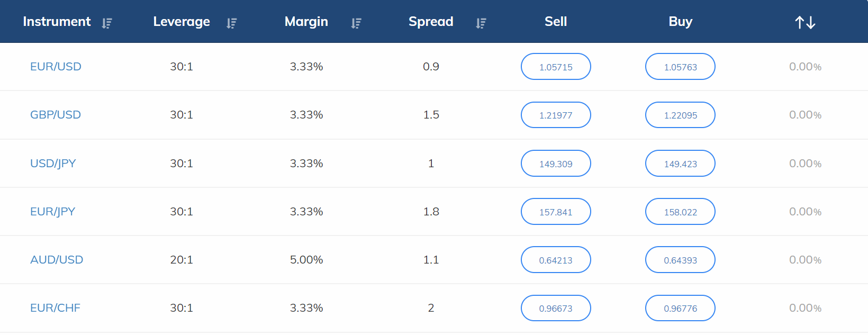868x335 pixels.
Task: Sort table using the Spread sort icon
Action: 481,23
